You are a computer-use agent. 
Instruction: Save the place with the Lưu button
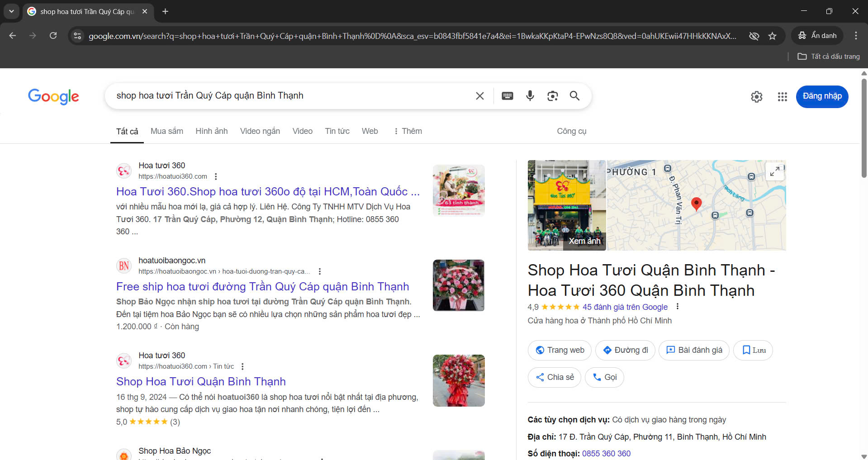coord(753,350)
